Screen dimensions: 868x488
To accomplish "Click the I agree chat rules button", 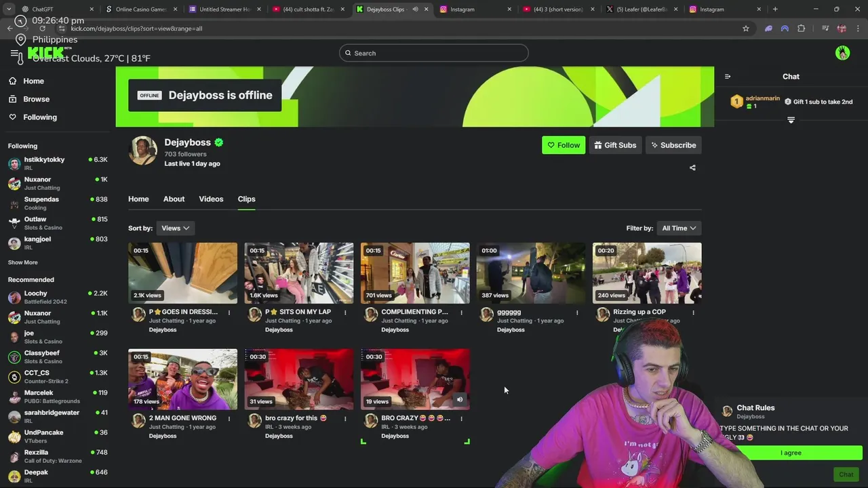I will click(x=791, y=453).
